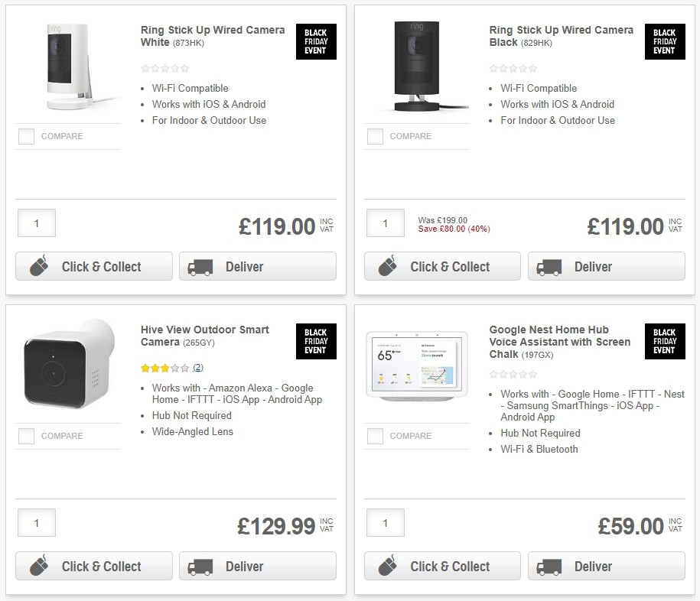Open Ring Stick Up Wired Camera Black title

point(561,36)
